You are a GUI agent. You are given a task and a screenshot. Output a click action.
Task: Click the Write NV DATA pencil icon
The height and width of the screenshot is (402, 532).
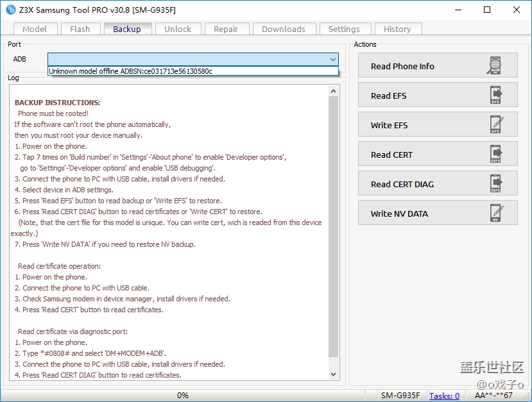tap(495, 214)
